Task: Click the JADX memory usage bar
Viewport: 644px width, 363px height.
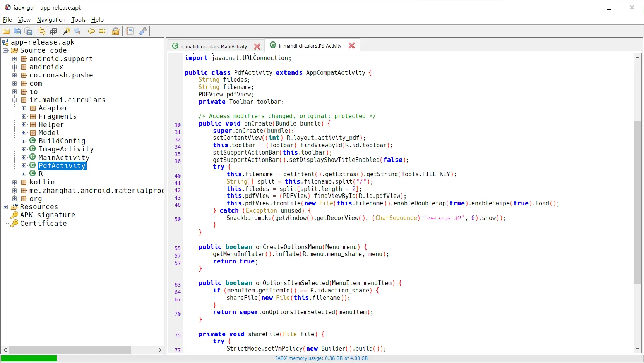Action: 321,358
